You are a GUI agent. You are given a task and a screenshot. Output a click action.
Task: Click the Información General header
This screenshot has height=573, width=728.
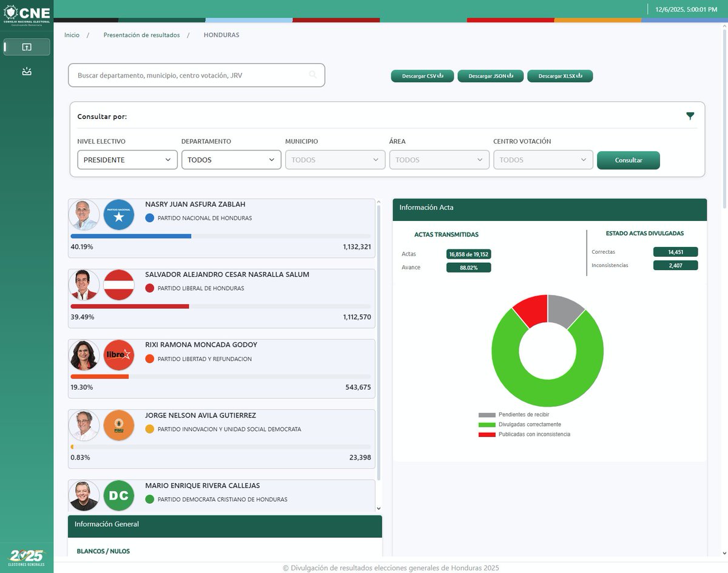225,526
